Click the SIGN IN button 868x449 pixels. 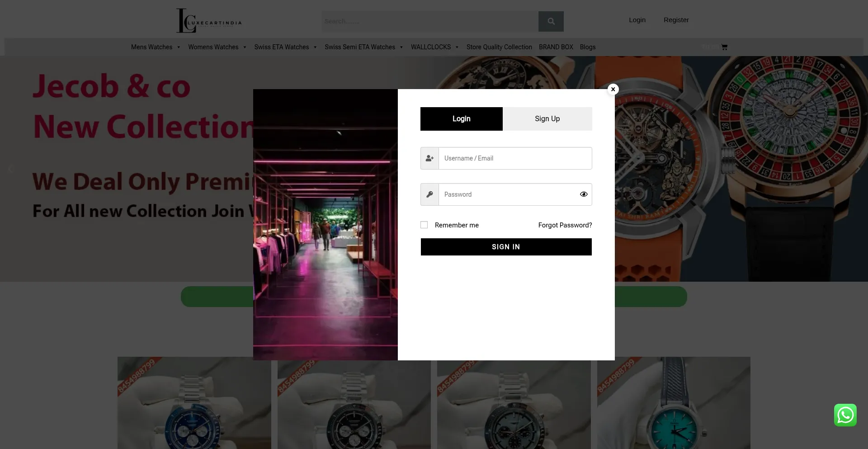pos(506,247)
